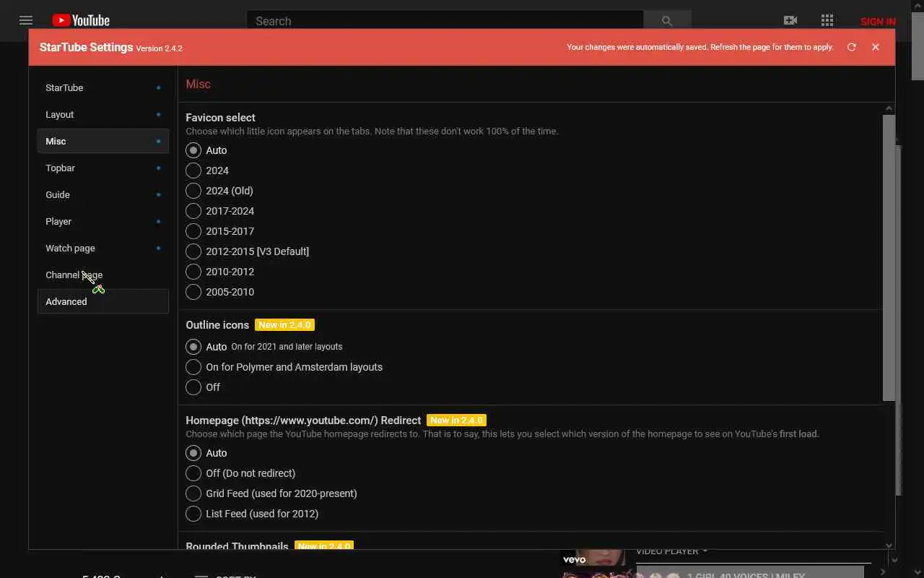Click the 'Your changes were automatically saved' message
The image size is (924, 578).
pos(699,47)
